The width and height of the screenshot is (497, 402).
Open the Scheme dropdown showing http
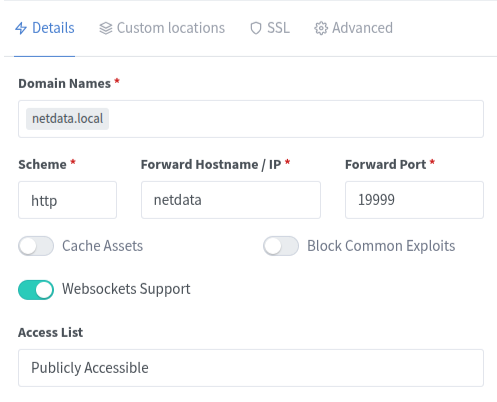(67, 200)
